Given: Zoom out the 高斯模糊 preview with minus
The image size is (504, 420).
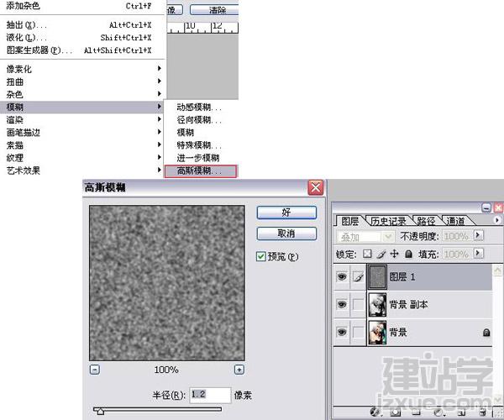Looking at the screenshot, I should (94, 370).
